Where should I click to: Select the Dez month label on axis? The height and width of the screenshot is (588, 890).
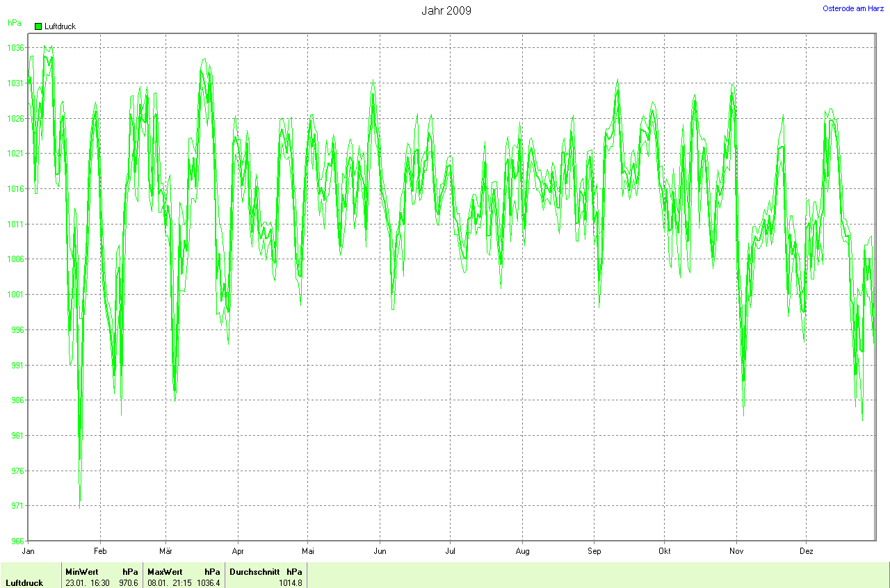806,551
